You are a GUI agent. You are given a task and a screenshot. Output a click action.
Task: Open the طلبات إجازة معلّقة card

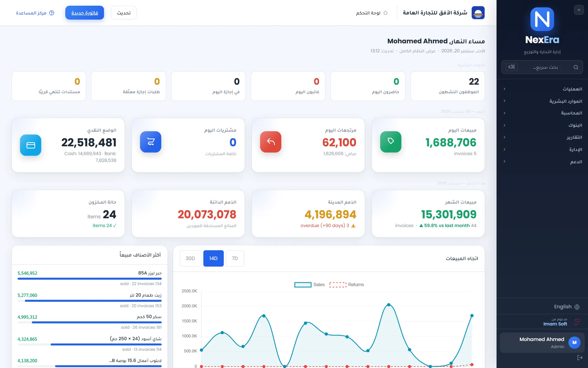coord(128,86)
